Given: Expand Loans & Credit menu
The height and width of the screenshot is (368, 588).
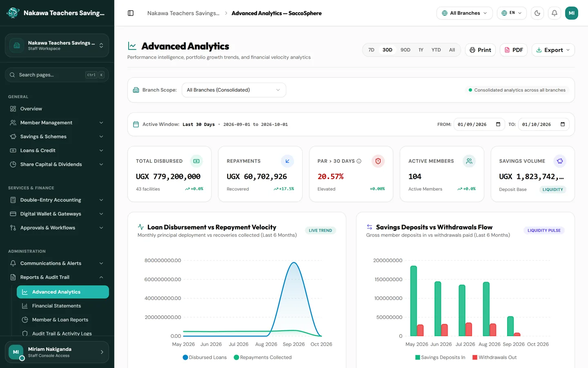Looking at the screenshot, I should point(57,150).
